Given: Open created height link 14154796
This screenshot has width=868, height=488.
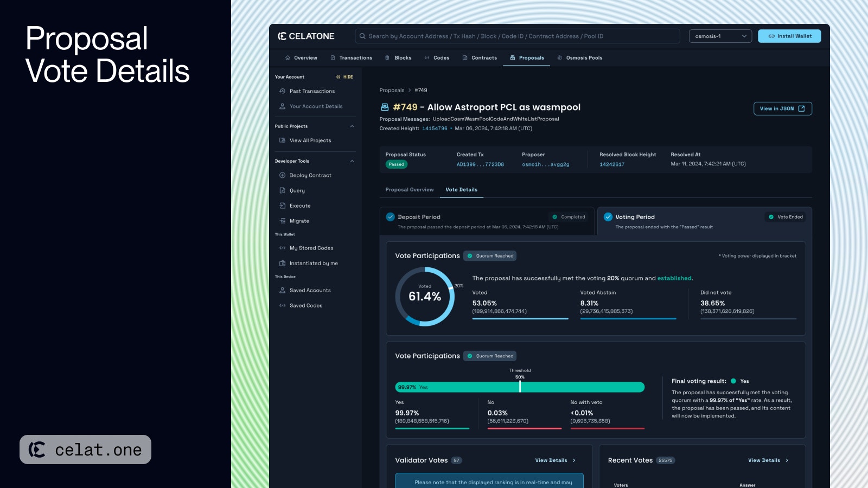Looking at the screenshot, I should (435, 129).
